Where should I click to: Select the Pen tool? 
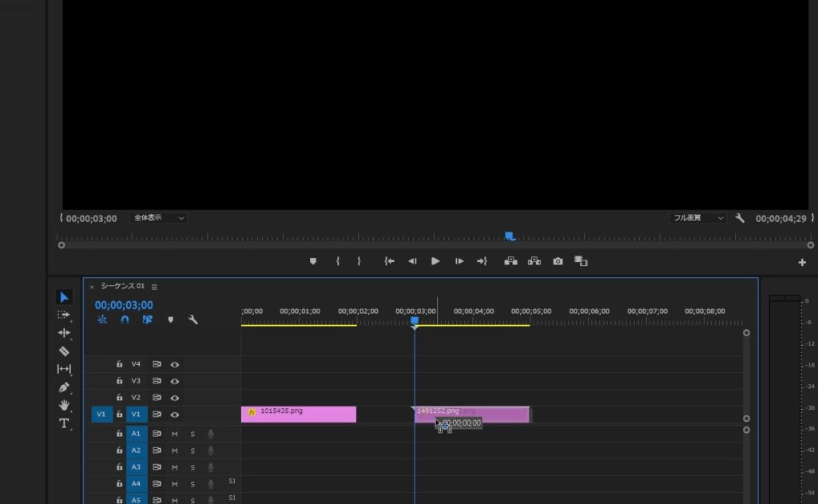(x=64, y=387)
